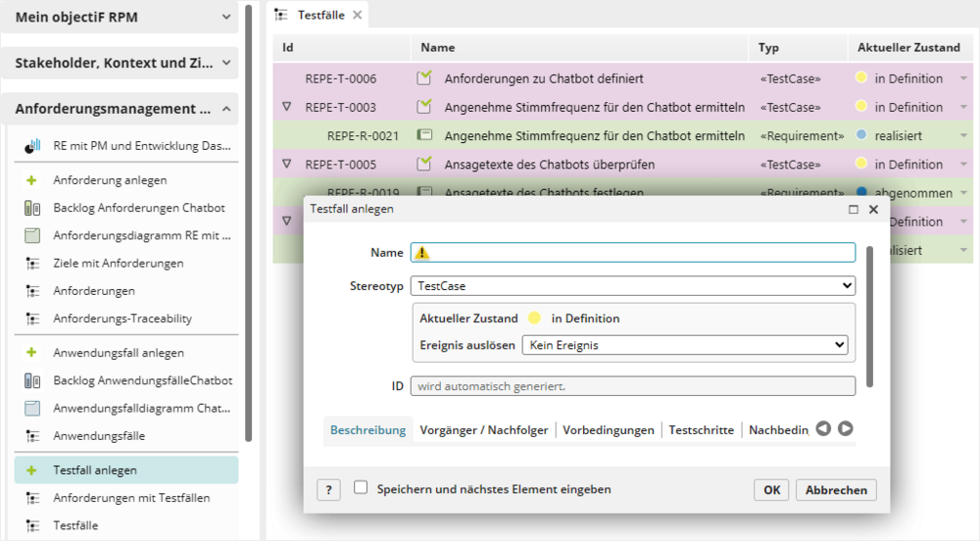Image resolution: width=980 pixels, height=541 pixels.
Task: Open Backlog Anforderungen Chatbot icon
Action: 32,208
